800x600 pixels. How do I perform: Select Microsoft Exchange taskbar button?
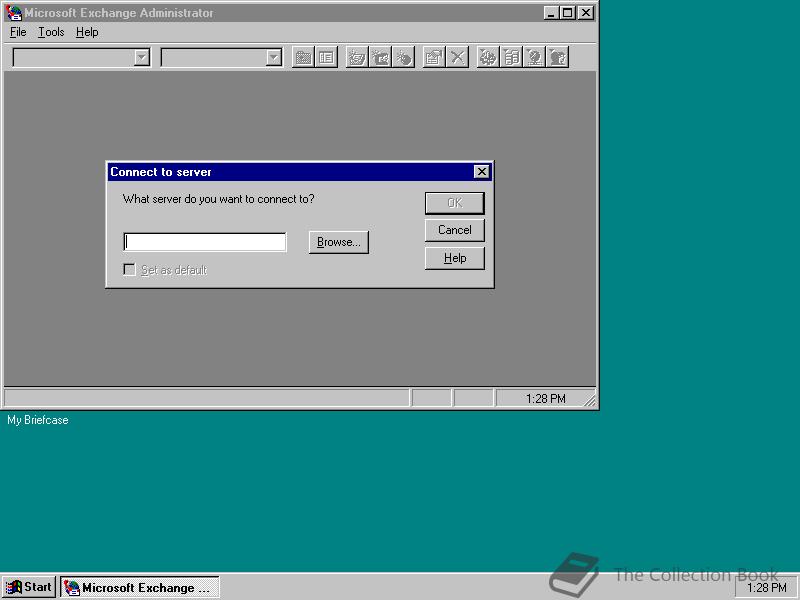tap(140, 587)
